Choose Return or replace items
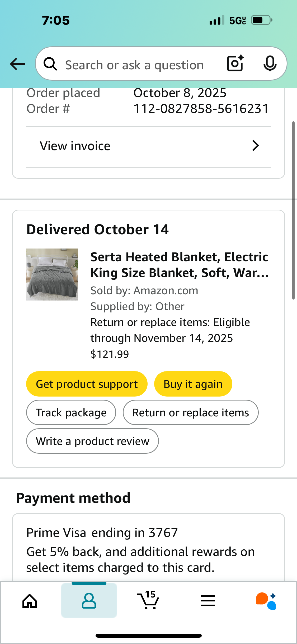The height and width of the screenshot is (644, 297). [x=190, y=412]
